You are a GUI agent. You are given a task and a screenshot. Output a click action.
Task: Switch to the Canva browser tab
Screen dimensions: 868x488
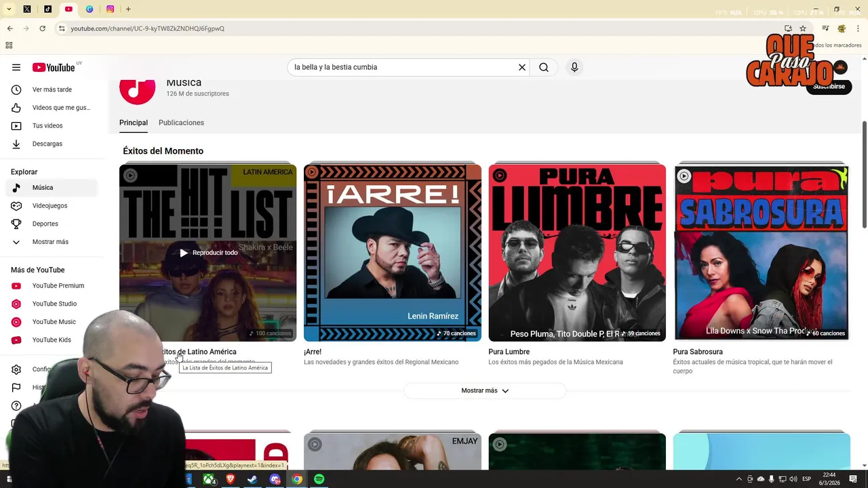90,9
